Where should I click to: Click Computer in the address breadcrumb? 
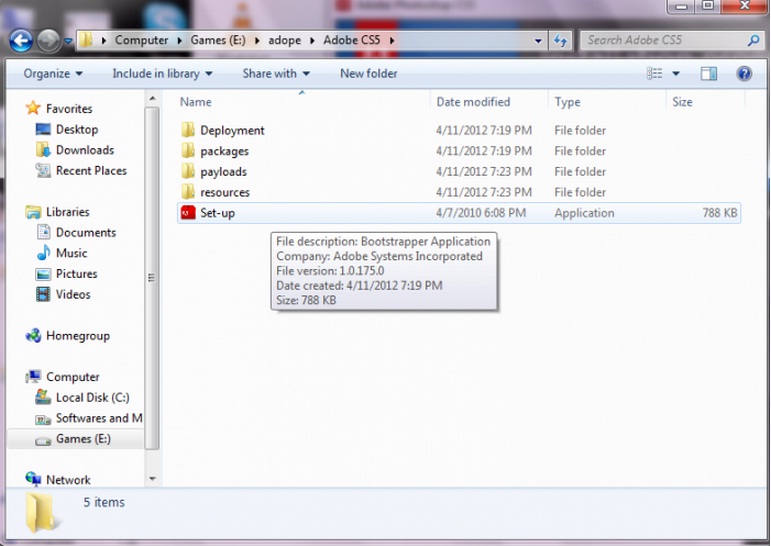141,41
